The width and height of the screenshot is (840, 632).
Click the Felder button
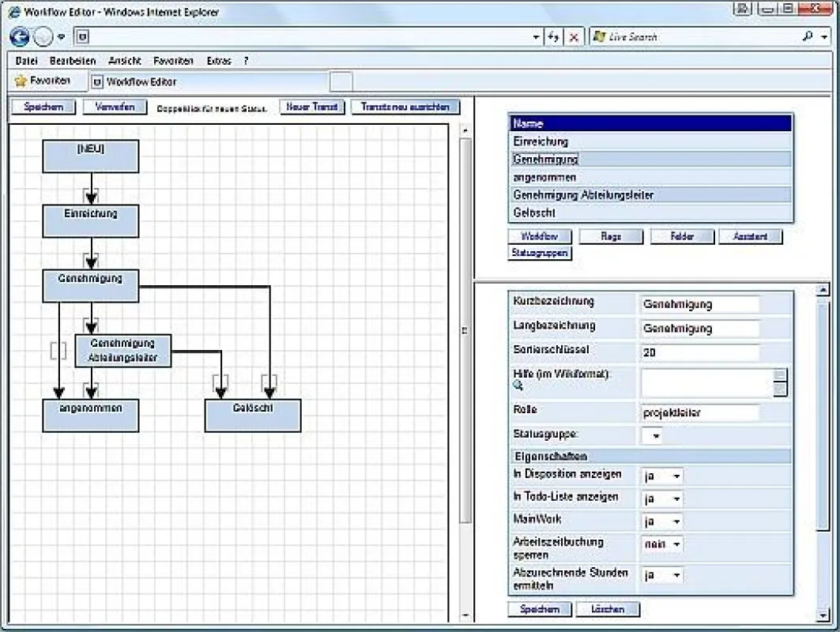tap(682, 236)
